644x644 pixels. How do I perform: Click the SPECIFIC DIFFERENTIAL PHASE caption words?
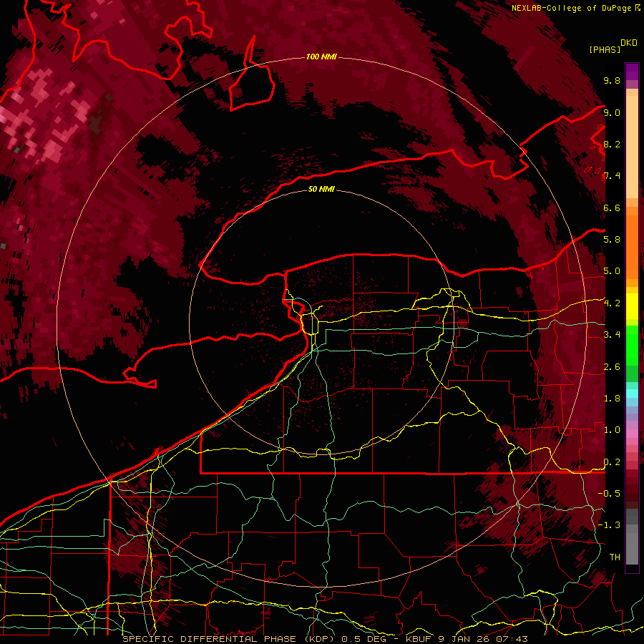209,639
